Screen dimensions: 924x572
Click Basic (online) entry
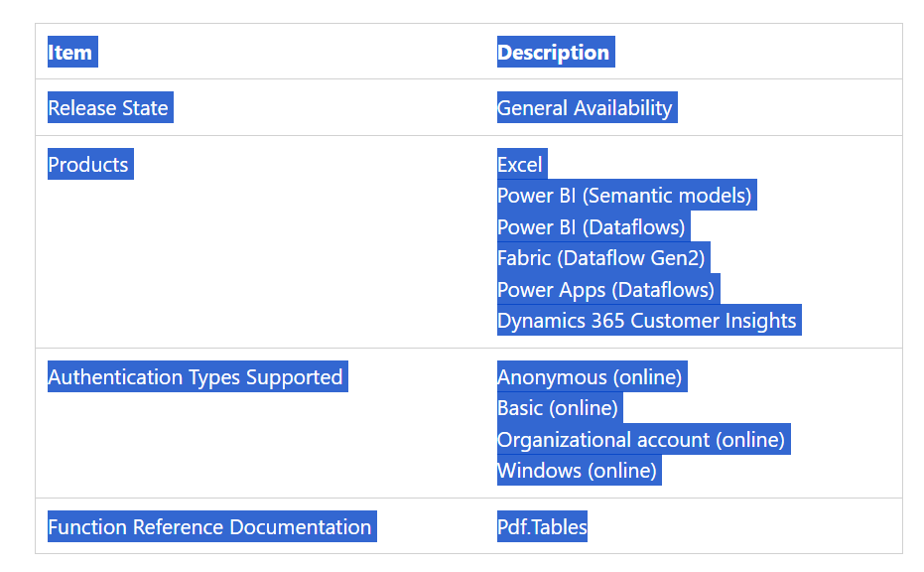tap(558, 408)
